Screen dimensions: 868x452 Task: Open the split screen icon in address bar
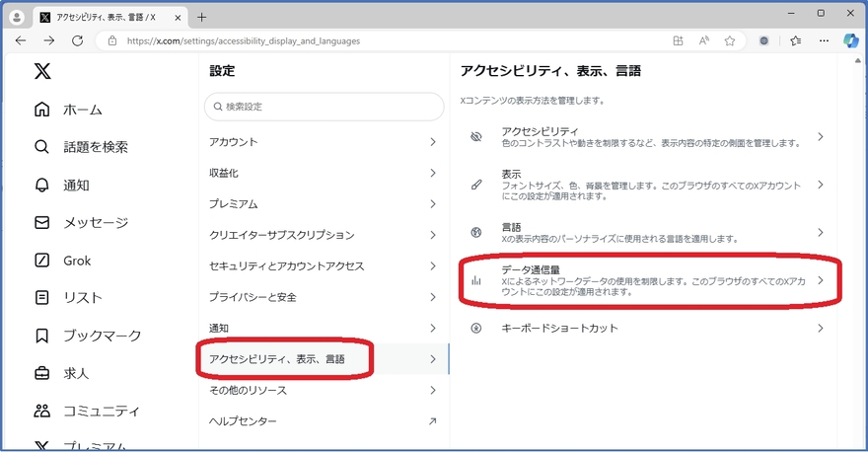click(679, 40)
